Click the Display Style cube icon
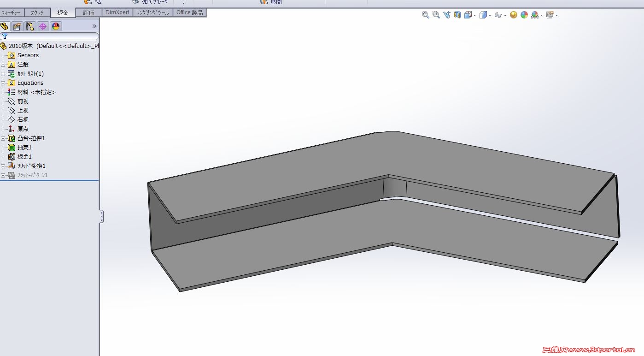This screenshot has height=356, width=644. point(483,15)
